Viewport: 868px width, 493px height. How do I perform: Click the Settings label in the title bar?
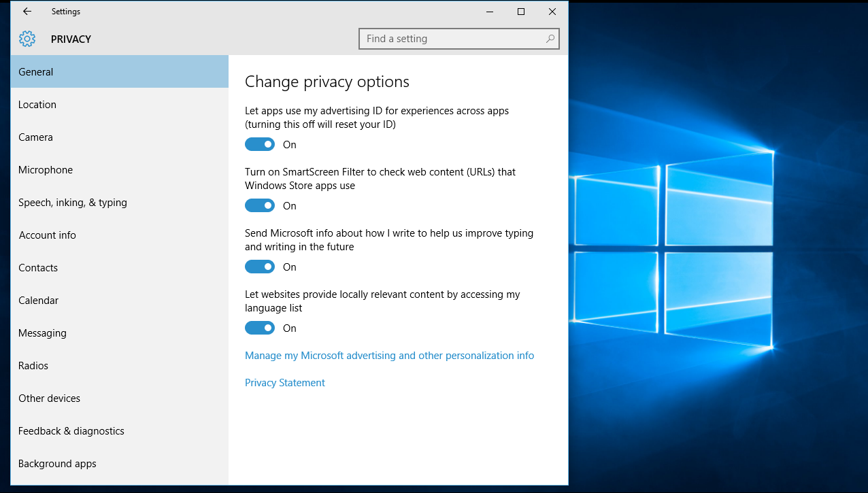tap(65, 11)
